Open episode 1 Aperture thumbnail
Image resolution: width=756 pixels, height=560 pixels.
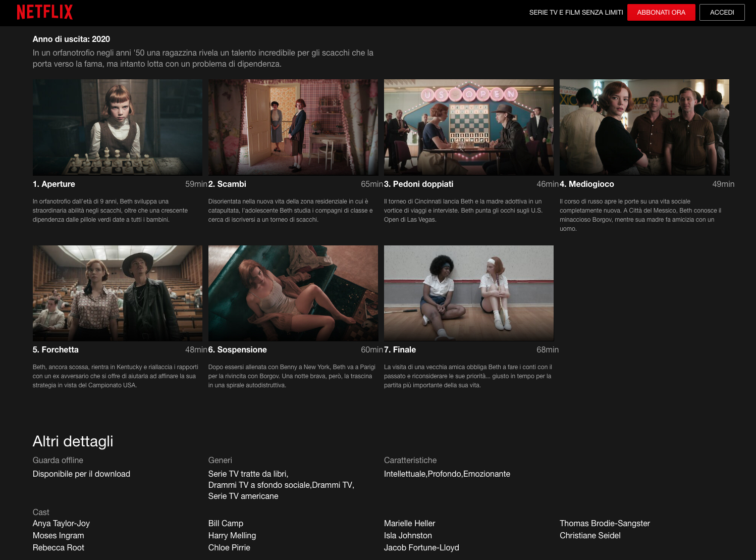coord(118,127)
